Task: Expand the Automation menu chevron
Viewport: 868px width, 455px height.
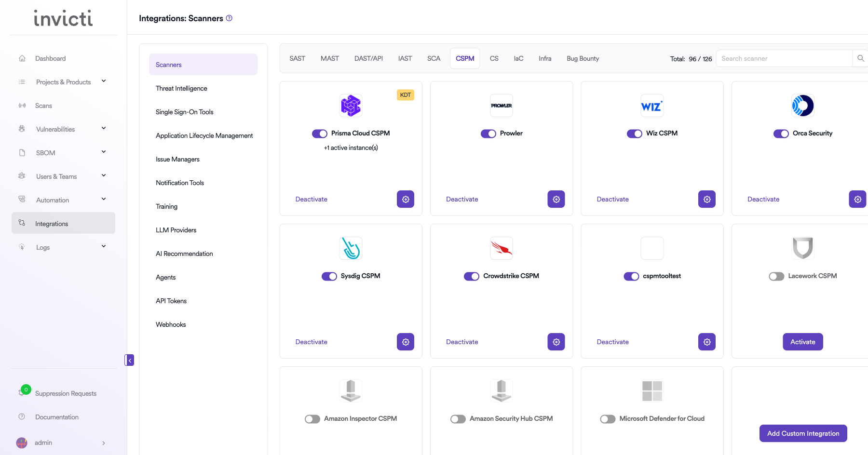Action: tap(104, 199)
